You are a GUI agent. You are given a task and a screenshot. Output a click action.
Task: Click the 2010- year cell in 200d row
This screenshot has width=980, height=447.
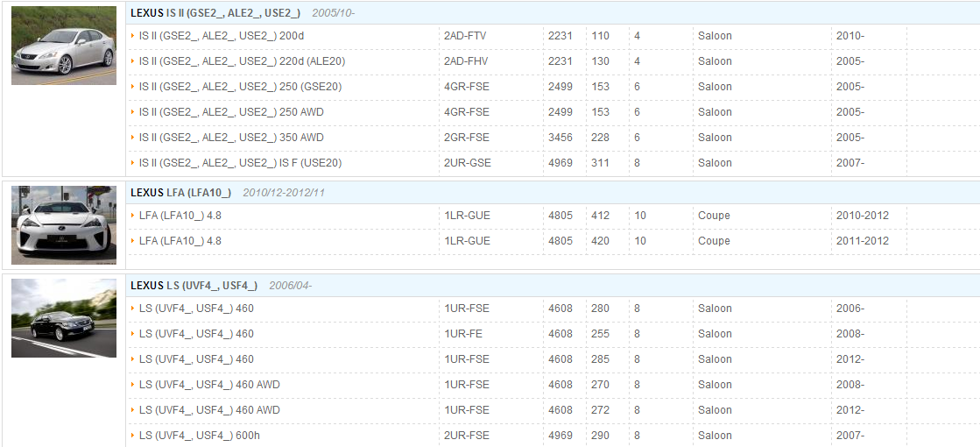point(850,36)
